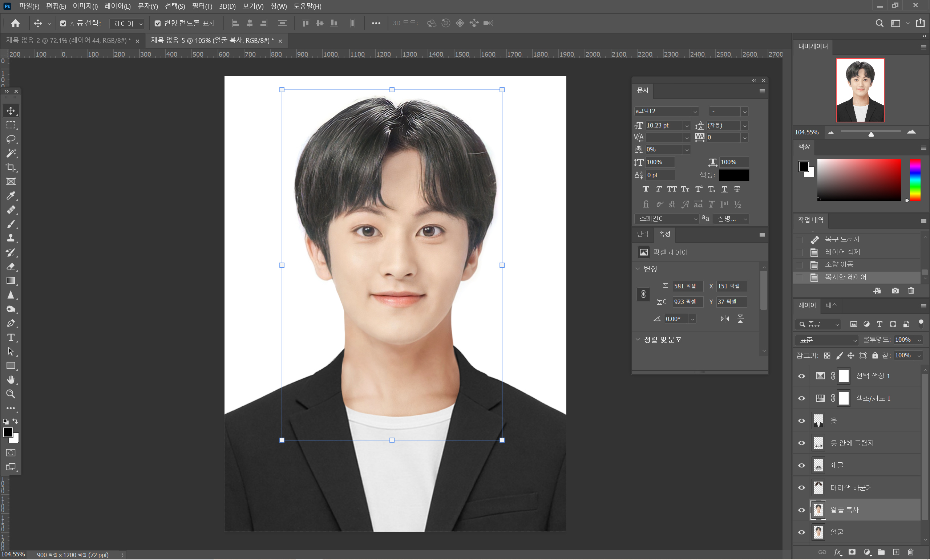Click the add layer mask icon
The width and height of the screenshot is (930, 560).
852,552
